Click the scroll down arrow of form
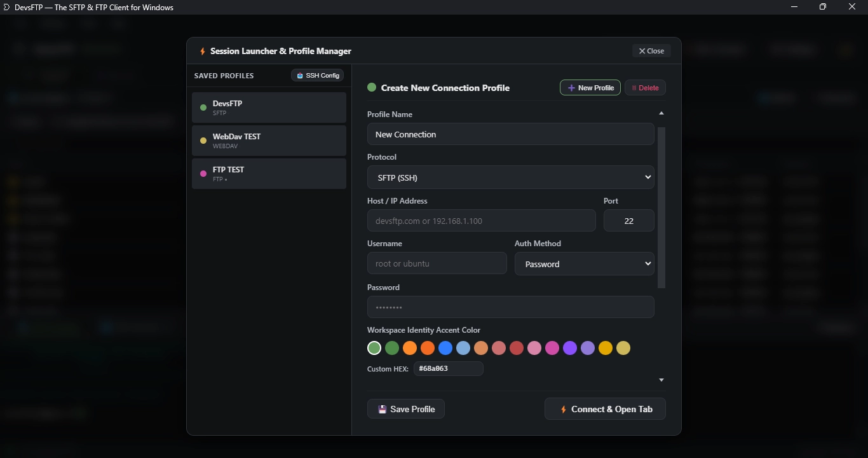Viewport: 868px width, 458px height. [x=661, y=380]
